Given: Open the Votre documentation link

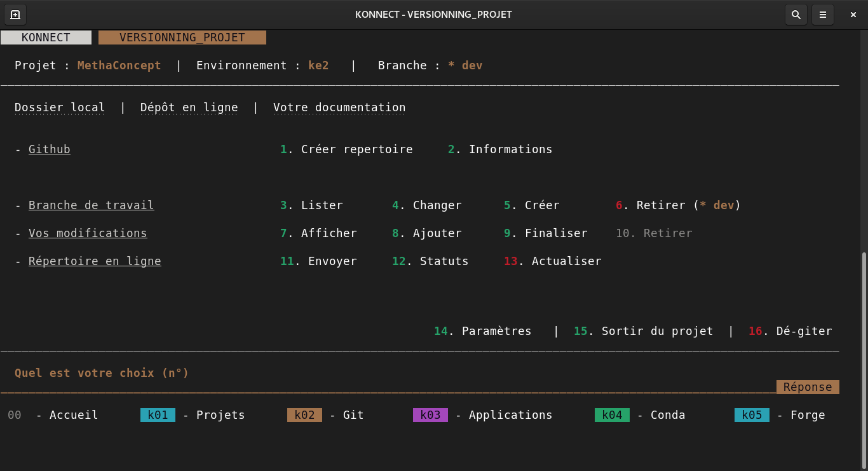Looking at the screenshot, I should pyautogui.click(x=339, y=107).
